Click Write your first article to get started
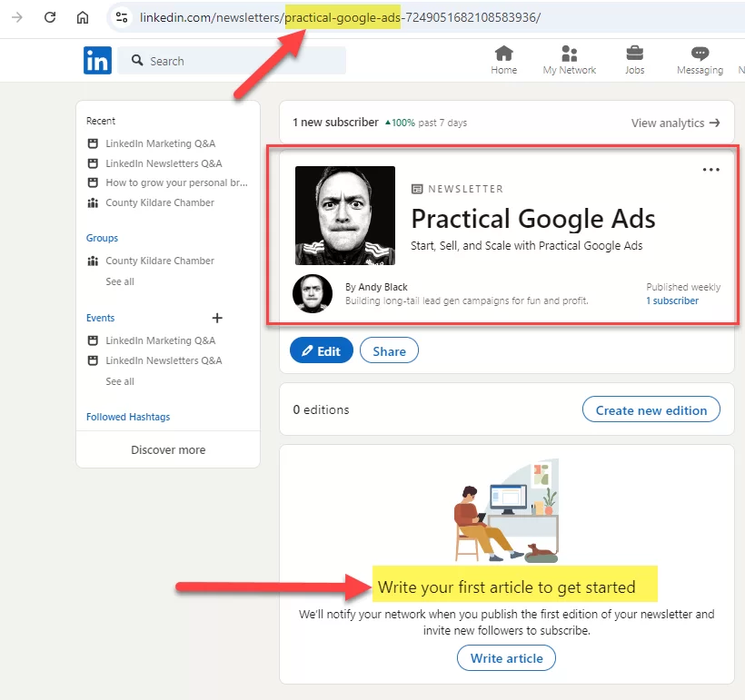This screenshot has height=700, width=745. coord(506,587)
